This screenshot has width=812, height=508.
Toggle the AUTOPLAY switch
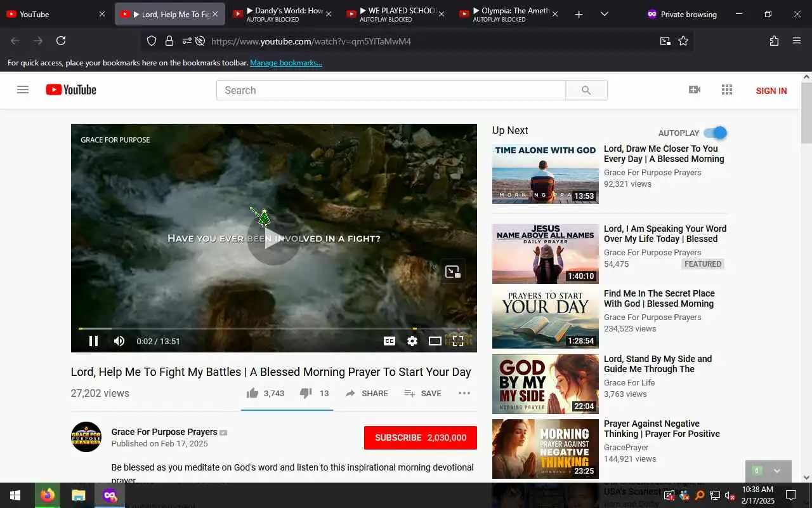pyautogui.click(x=715, y=133)
